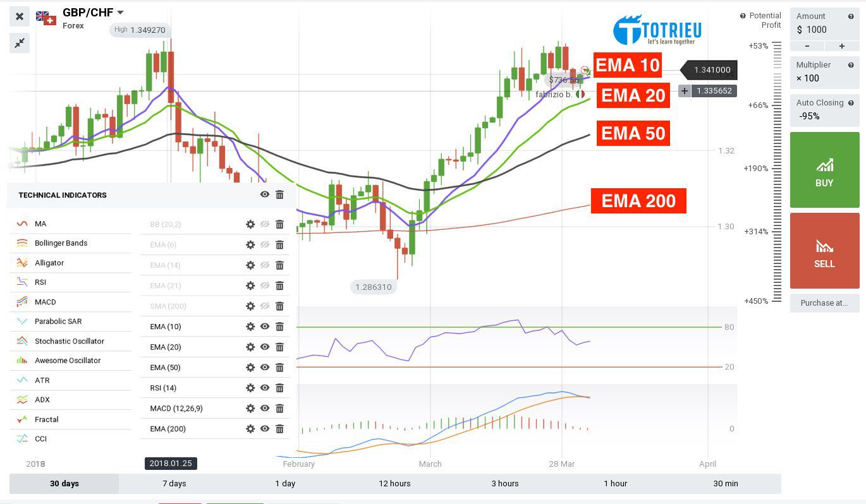Image resolution: width=866 pixels, height=504 pixels.
Task: Select Bollinger Bands from indicator list
Action: click(x=61, y=243)
